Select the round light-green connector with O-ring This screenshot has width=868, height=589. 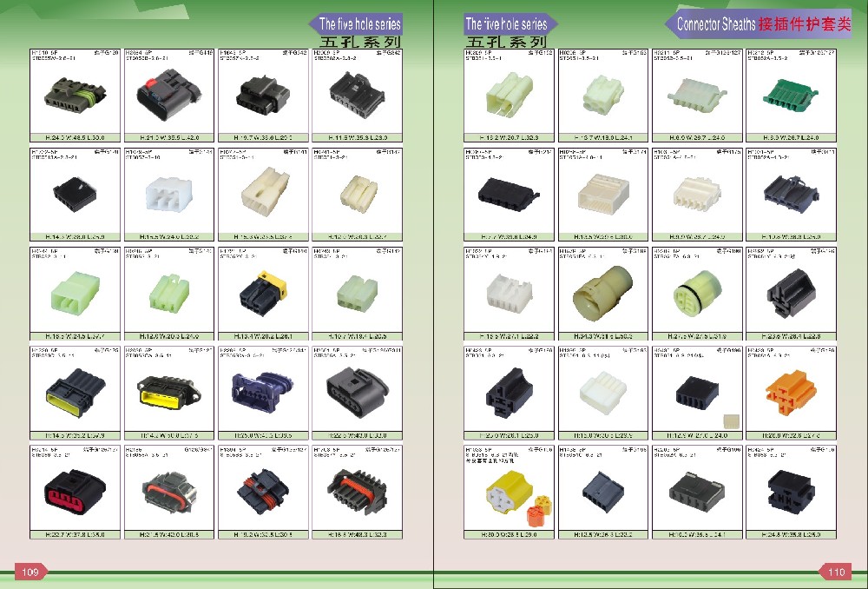(x=697, y=294)
